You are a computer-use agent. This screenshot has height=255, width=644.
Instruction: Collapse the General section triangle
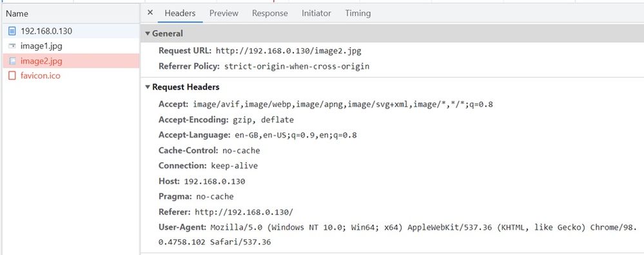pos(148,33)
